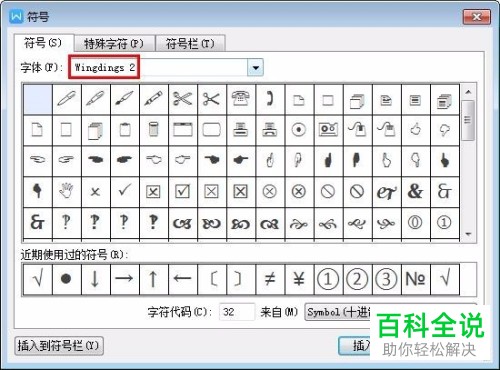Click the symbol grid scroll up arrow
Viewport: 500px width, 370px height.
point(468,92)
